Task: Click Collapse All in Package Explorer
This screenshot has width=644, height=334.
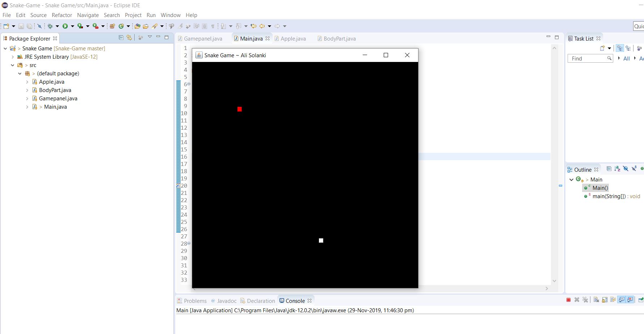Action: pyautogui.click(x=121, y=38)
